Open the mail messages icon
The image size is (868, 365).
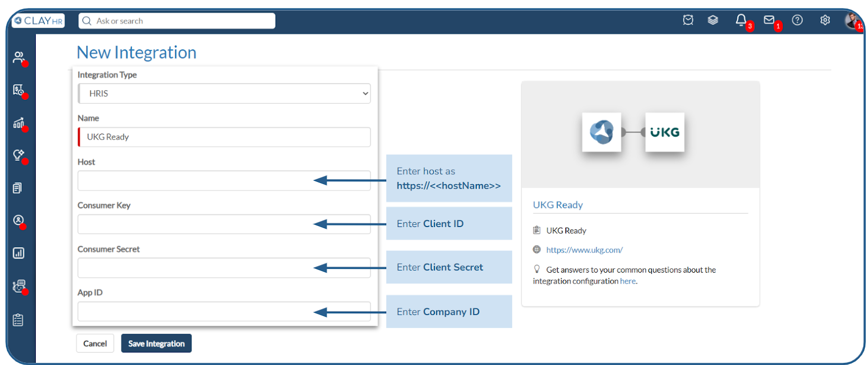[769, 20]
